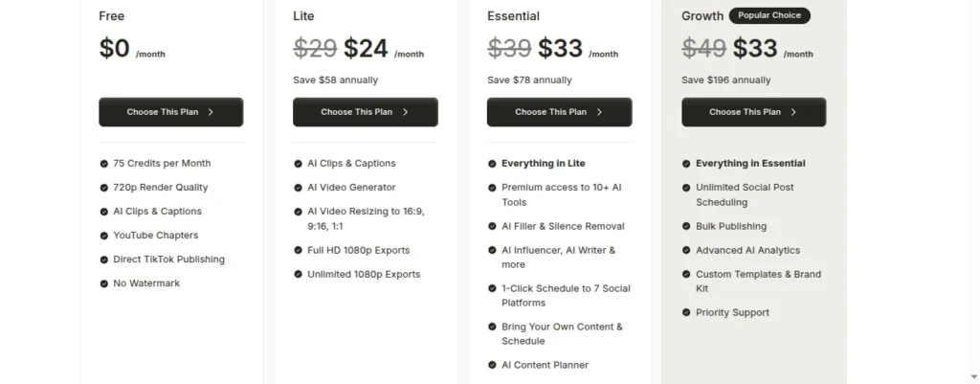Click the Advanced AI Analytics feature text
The height and width of the screenshot is (384, 980).
tap(747, 250)
